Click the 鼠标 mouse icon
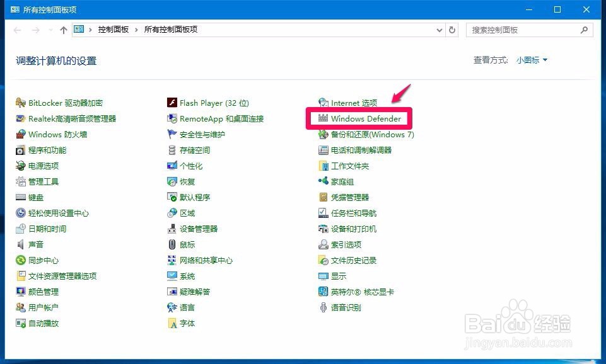The height and width of the screenshot is (364, 606). pos(172,244)
